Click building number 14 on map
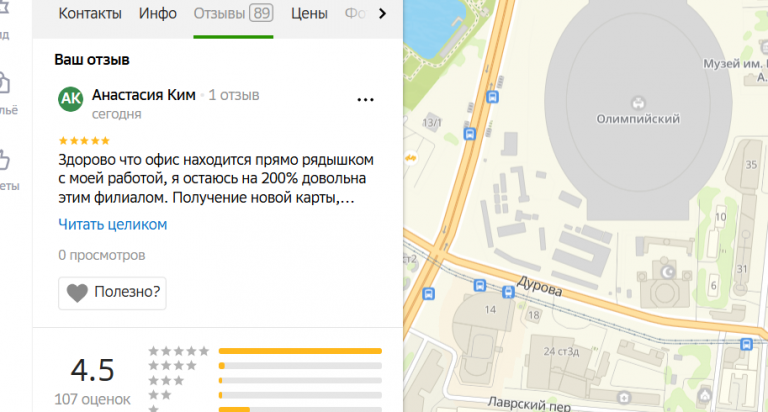 click(490, 310)
